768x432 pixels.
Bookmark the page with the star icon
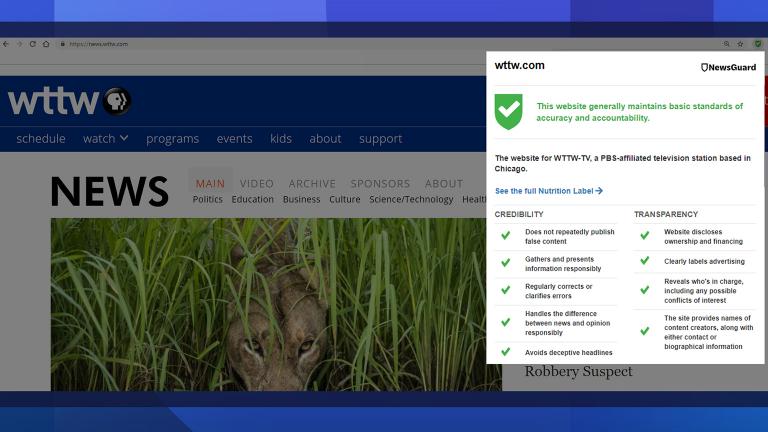pos(740,44)
